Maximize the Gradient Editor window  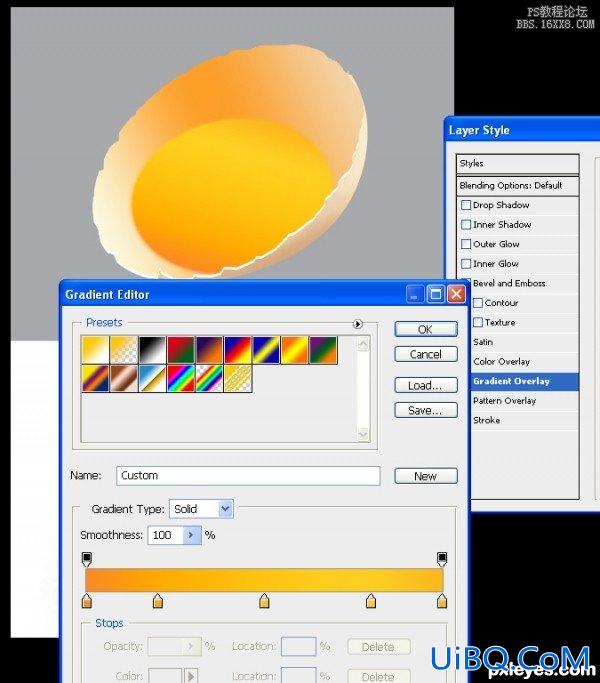436,294
